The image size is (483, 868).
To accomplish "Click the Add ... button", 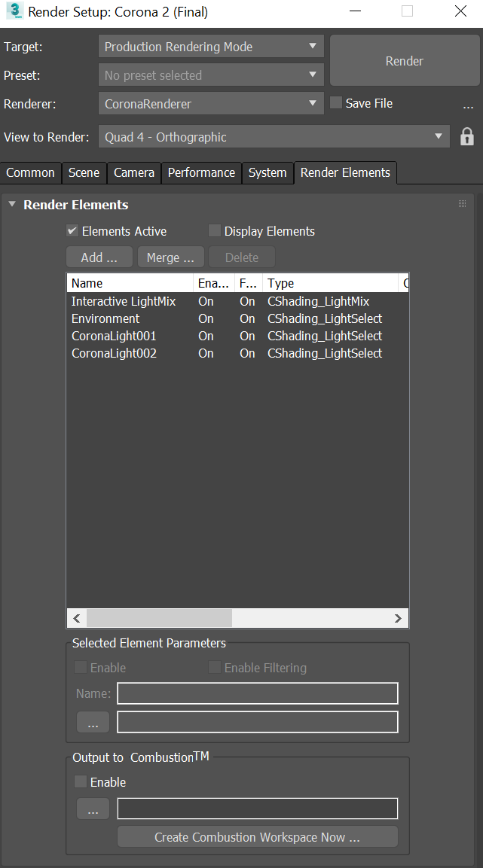I will click(x=99, y=257).
